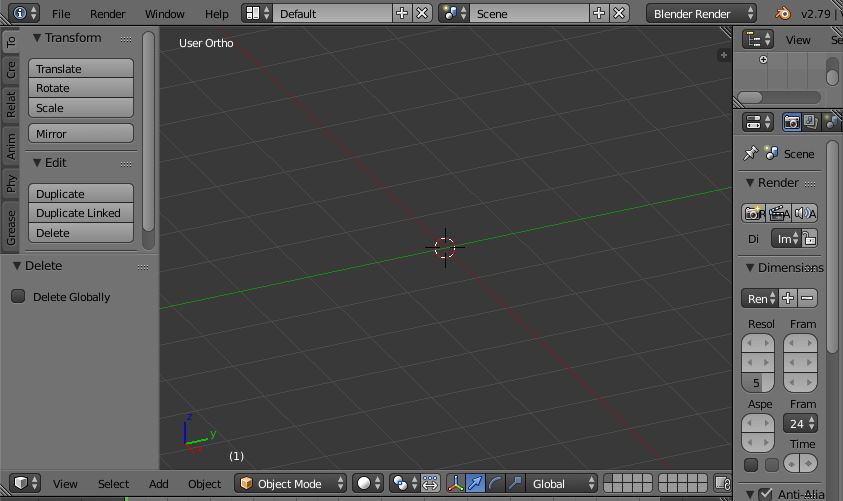
Task: Select the rotate manipulator icon
Action: [x=496, y=483]
